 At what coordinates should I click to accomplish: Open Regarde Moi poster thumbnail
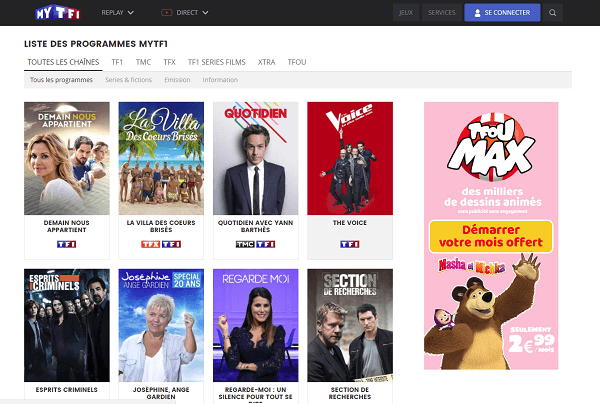[256, 325]
